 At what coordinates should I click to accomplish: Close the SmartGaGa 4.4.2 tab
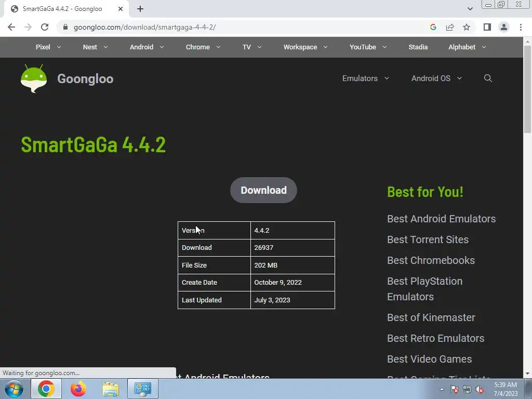tap(121, 9)
